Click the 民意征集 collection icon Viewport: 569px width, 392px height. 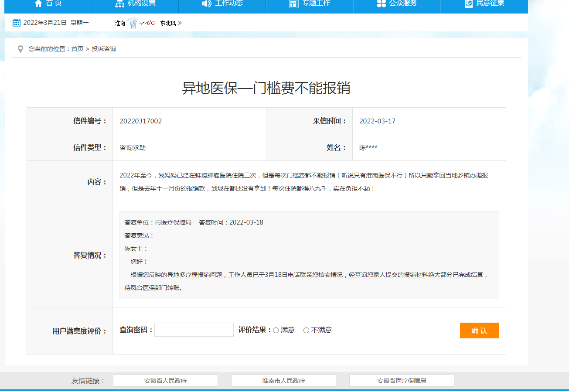(467, 4)
